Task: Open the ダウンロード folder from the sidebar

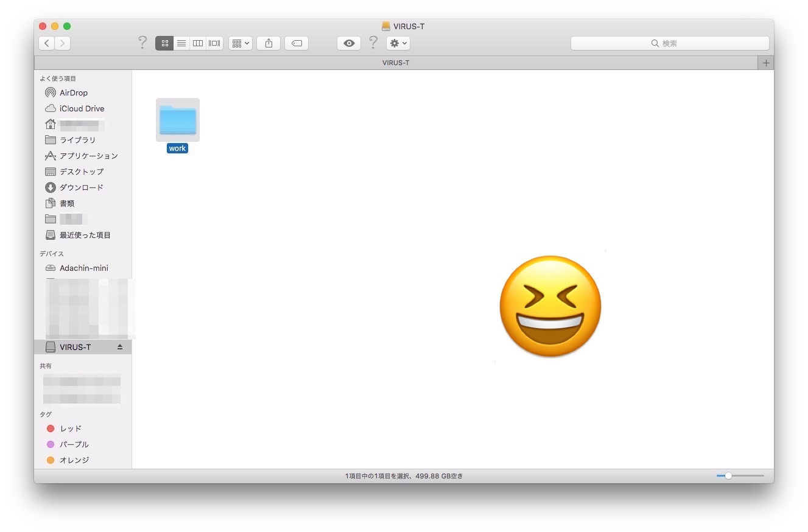Action: click(81, 187)
